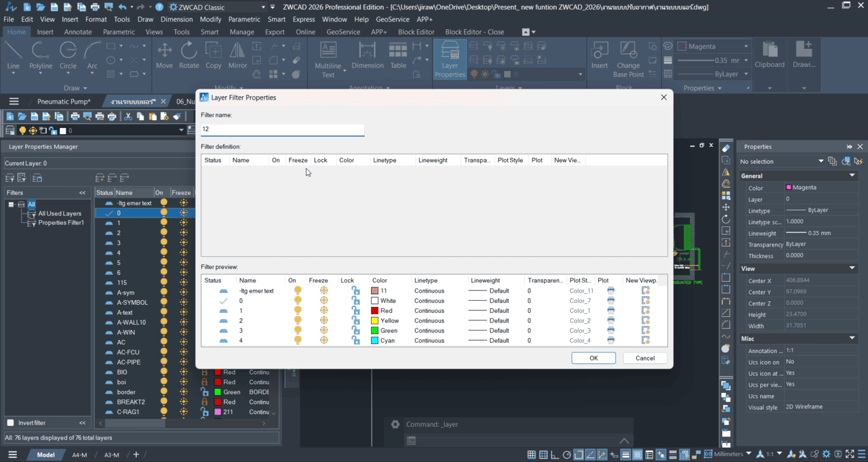Click Cancel in Layer Filter dialog
The width and height of the screenshot is (868, 462).
pyautogui.click(x=645, y=358)
